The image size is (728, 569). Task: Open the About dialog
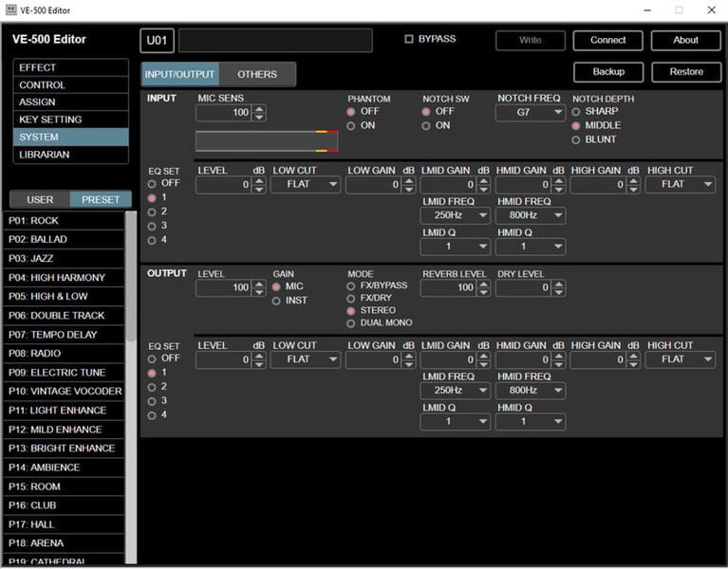click(x=685, y=41)
